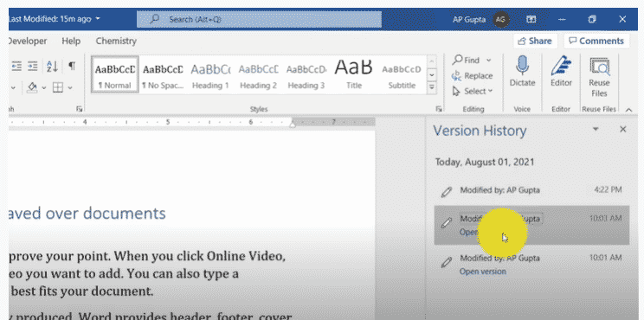The image size is (644, 320).
Task: Click pencil icon of 10:01 AM version
Action: point(446,262)
